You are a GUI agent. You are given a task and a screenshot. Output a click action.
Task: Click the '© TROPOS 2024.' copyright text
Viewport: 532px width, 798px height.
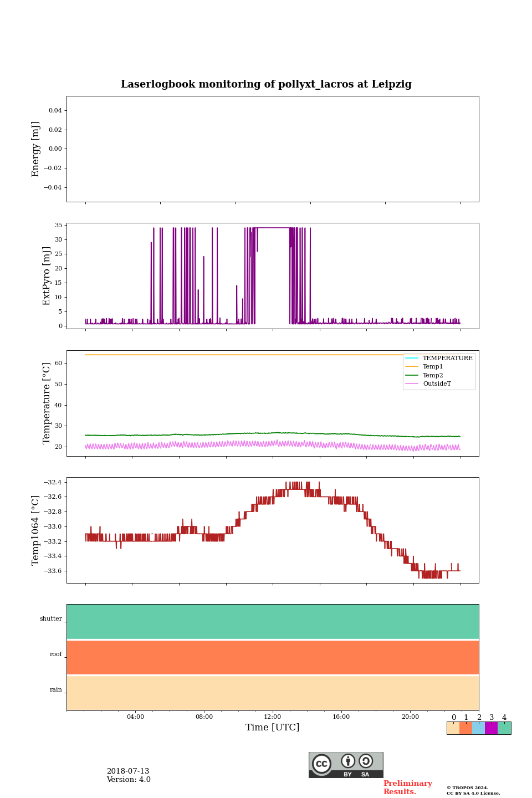click(x=467, y=787)
